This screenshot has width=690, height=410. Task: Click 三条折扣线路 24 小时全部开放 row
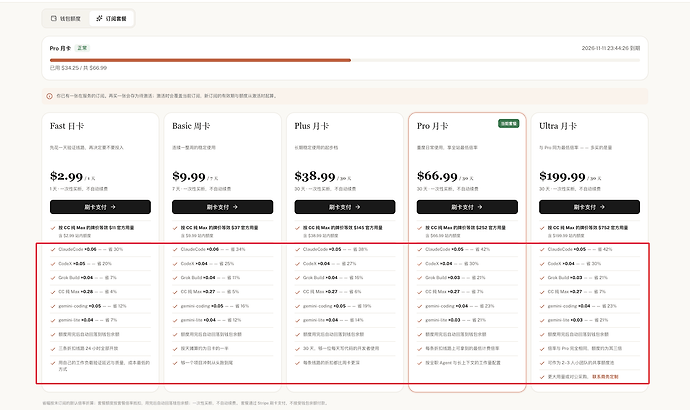pos(100,348)
